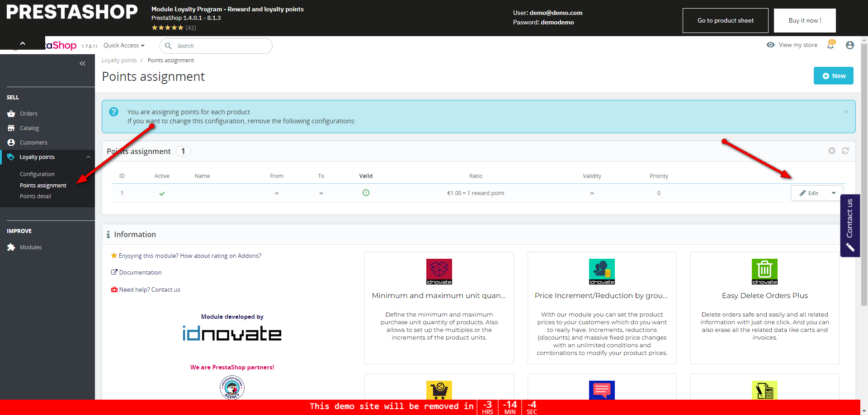This screenshot has height=415, width=868.
Task: Dismiss the info alert with X
Action: click(x=846, y=112)
